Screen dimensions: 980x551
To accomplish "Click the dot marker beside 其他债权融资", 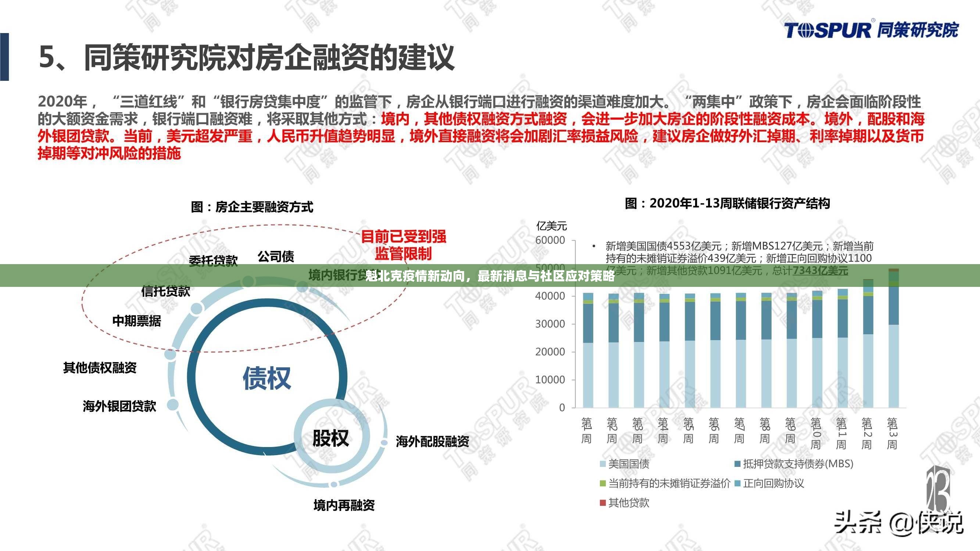I will pos(170,354).
